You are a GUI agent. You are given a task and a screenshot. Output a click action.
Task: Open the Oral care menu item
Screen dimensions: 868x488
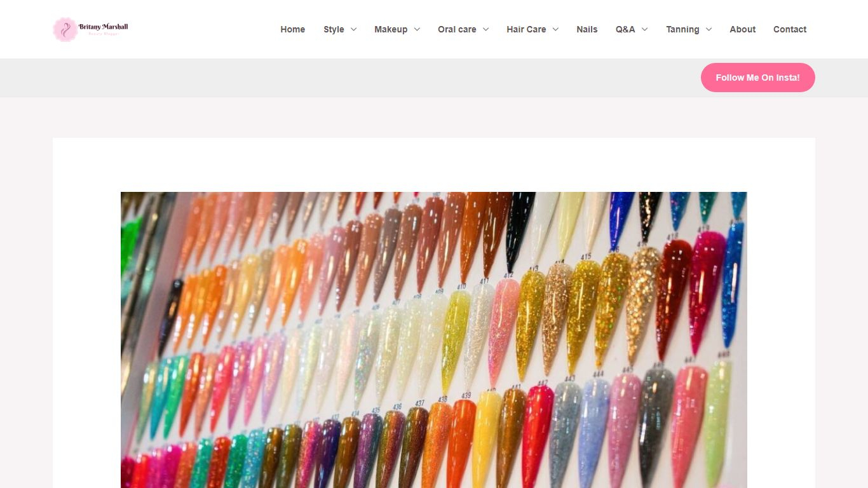(x=457, y=29)
